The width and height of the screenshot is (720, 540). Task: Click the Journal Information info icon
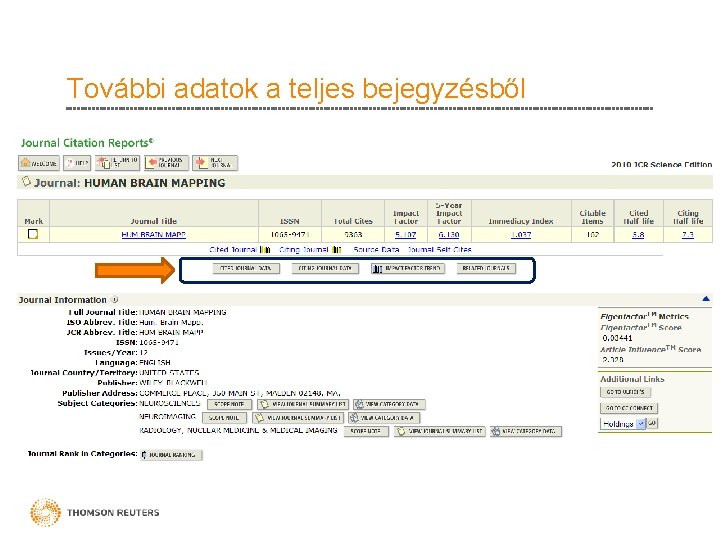click(114, 299)
